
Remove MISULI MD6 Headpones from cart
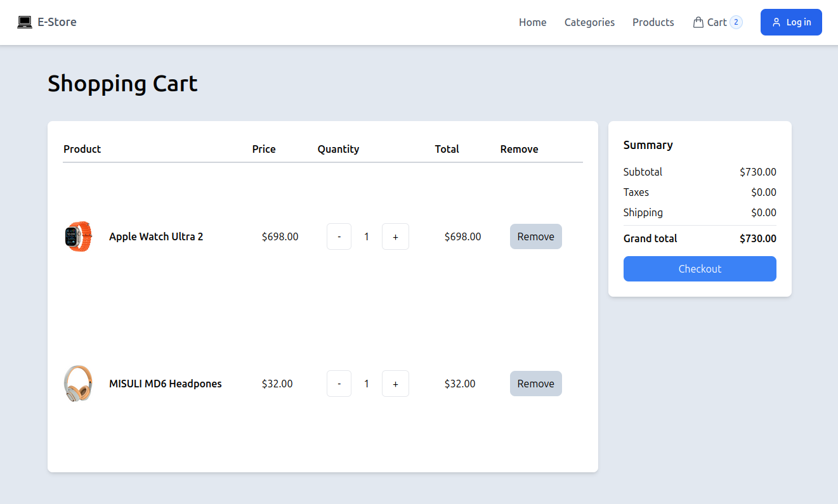(535, 384)
